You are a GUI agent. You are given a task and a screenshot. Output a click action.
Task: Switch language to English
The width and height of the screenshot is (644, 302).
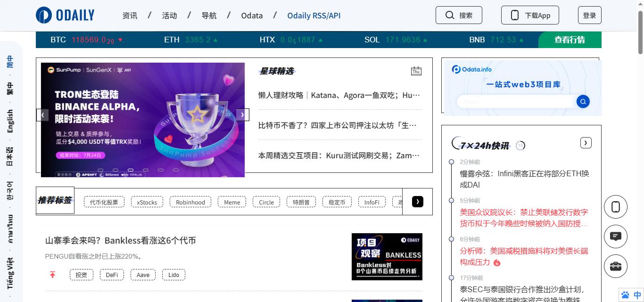click(x=10, y=121)
